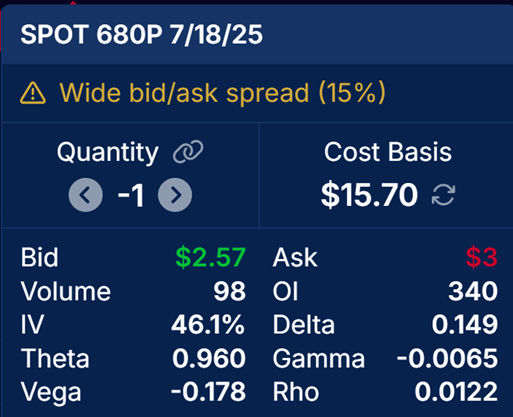Screen dimensions: 513x417
Task: Click the OI value 340
Action: click(473, 291)
